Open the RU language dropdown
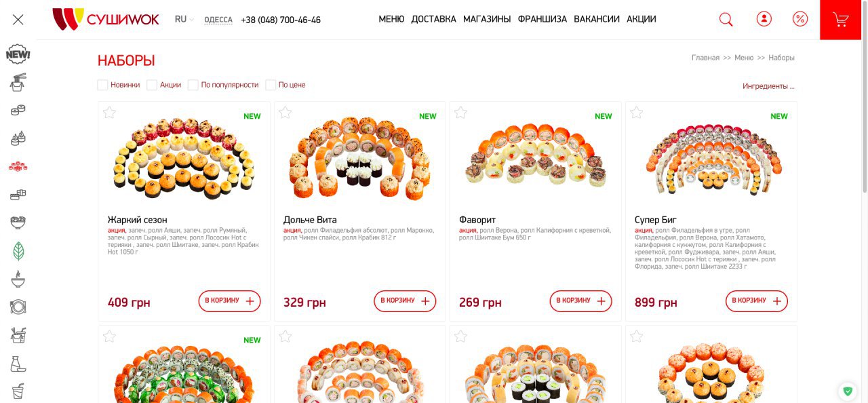Image resolution: width=868 pixels, height=403 pixels. pos(184,20)
